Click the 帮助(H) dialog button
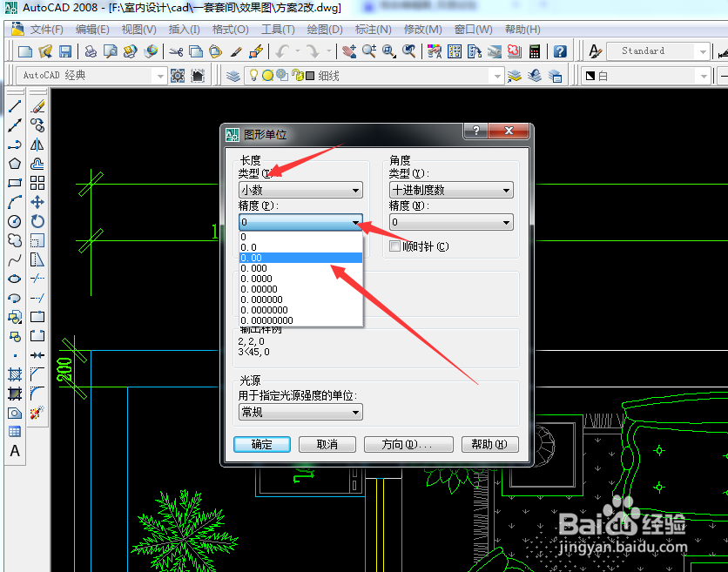The width and height of the screenshot is (728, 572). 489,444
